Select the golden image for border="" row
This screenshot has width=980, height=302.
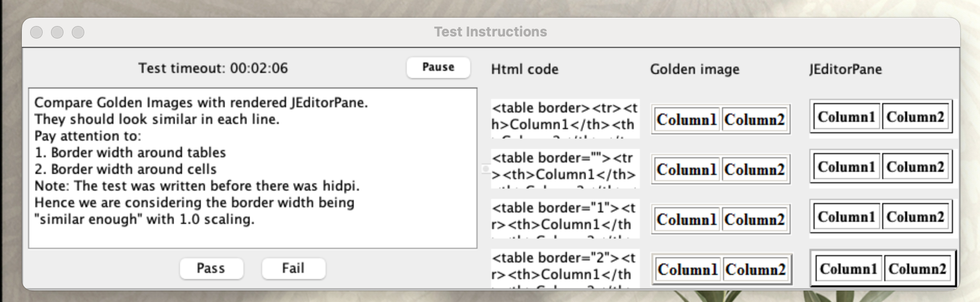click(720, 170)
